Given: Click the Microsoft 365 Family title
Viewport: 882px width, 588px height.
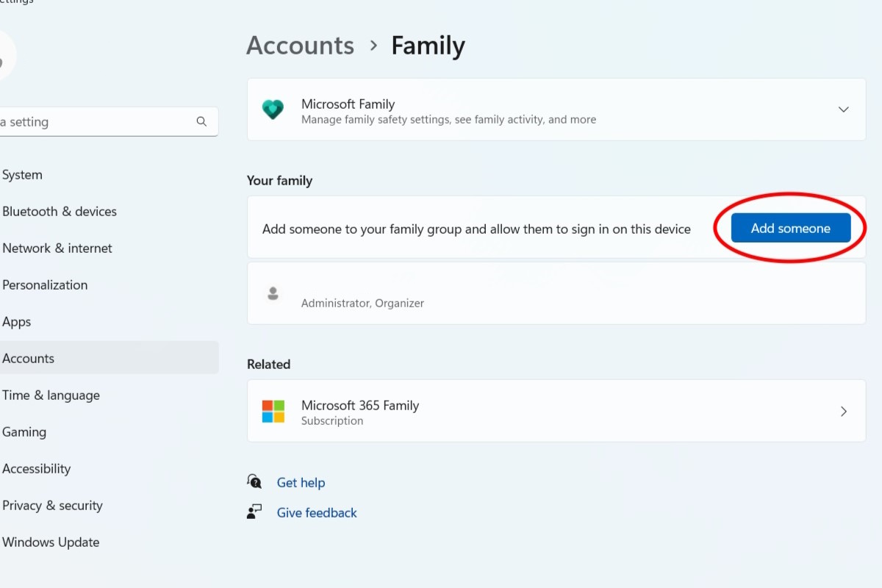Looking at the screenshot, I should (x=360, y=405).
